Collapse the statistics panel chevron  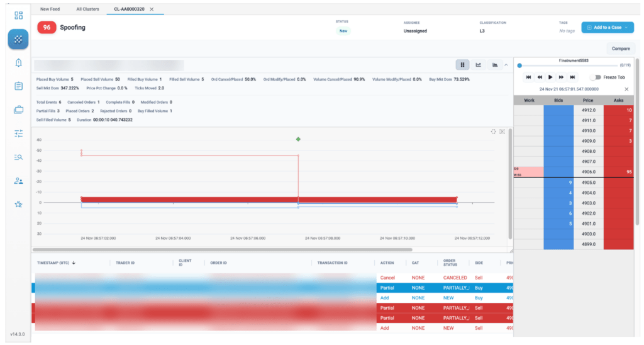click(506, 65)
